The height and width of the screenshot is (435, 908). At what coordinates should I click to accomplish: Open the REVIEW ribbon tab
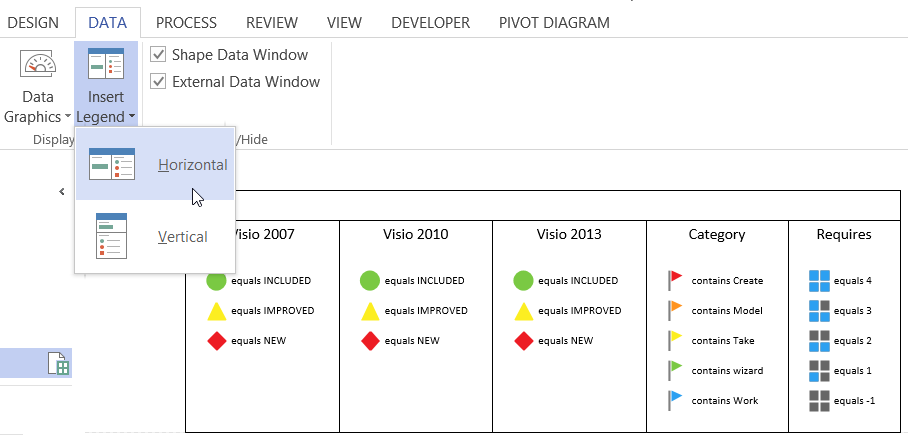272,23
